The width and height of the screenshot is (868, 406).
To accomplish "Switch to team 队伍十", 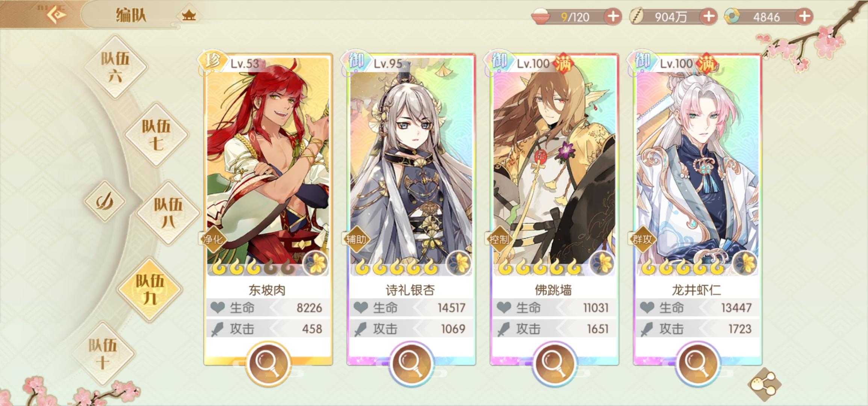I will click(x=103, y=353).
